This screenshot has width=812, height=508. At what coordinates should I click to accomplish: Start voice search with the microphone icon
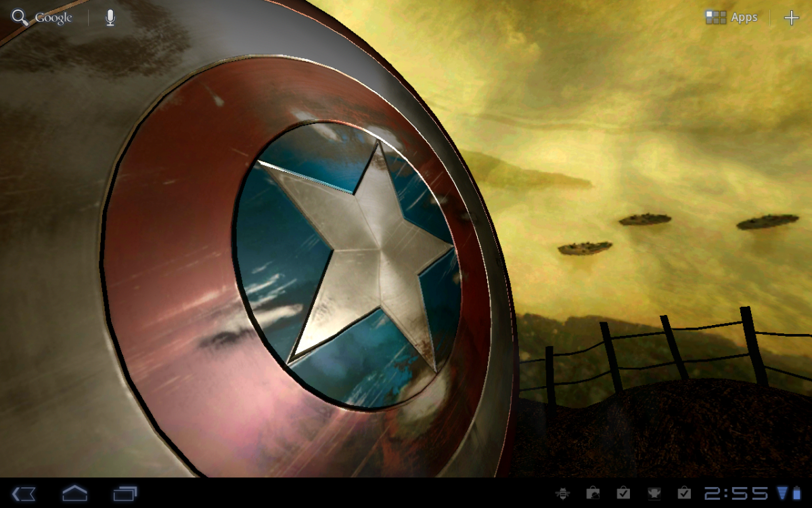pyautogui.click(x=110, y=17)
